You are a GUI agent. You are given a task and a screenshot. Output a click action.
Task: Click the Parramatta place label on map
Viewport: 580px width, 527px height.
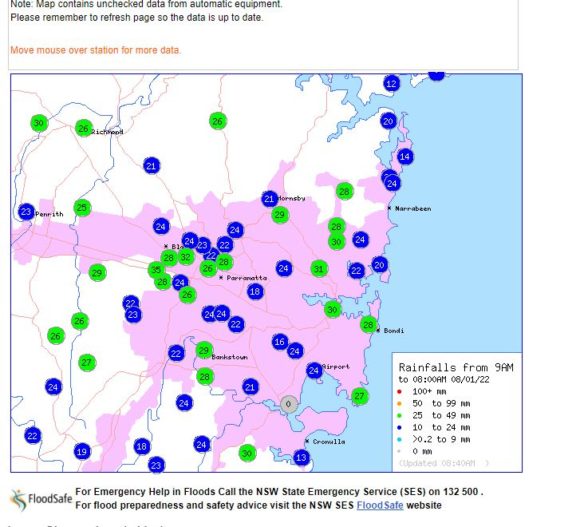point(246,278)
